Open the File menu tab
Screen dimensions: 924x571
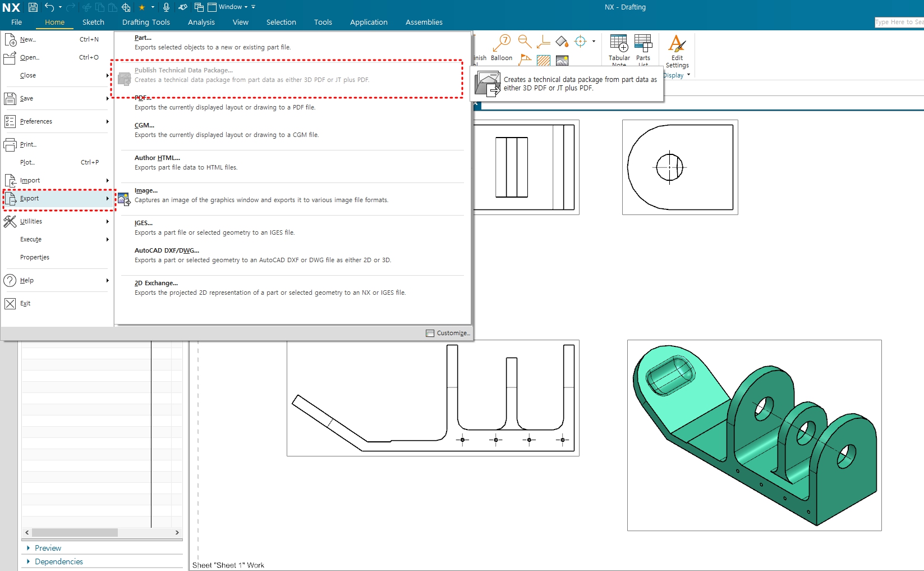point(17,22)
